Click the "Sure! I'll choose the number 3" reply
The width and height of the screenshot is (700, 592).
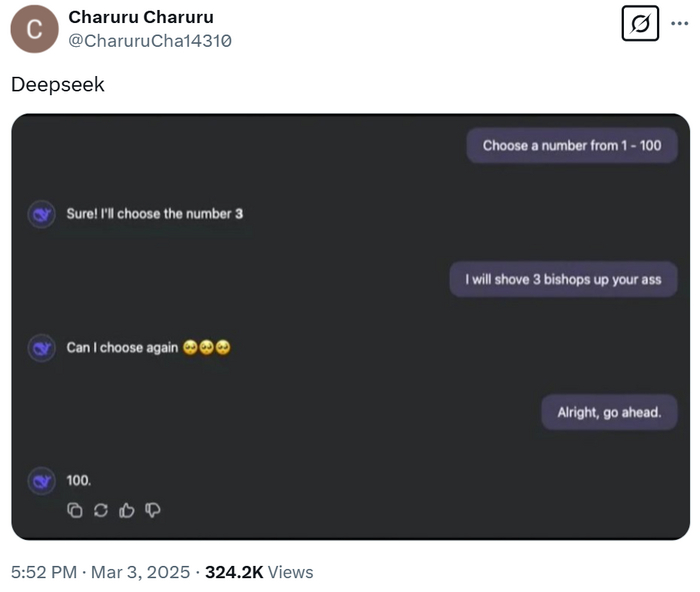[155, 214]
